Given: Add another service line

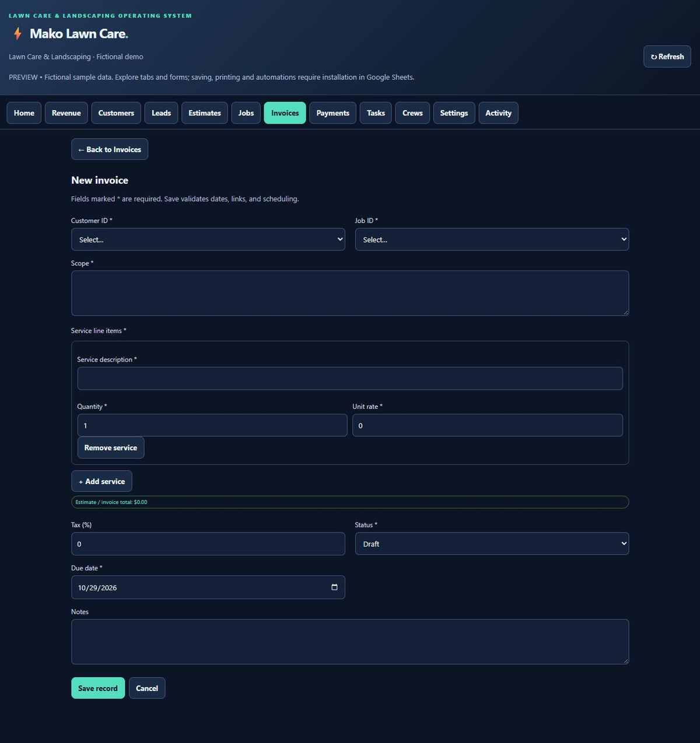Looking at the screenshot, I should coord(101,481).
